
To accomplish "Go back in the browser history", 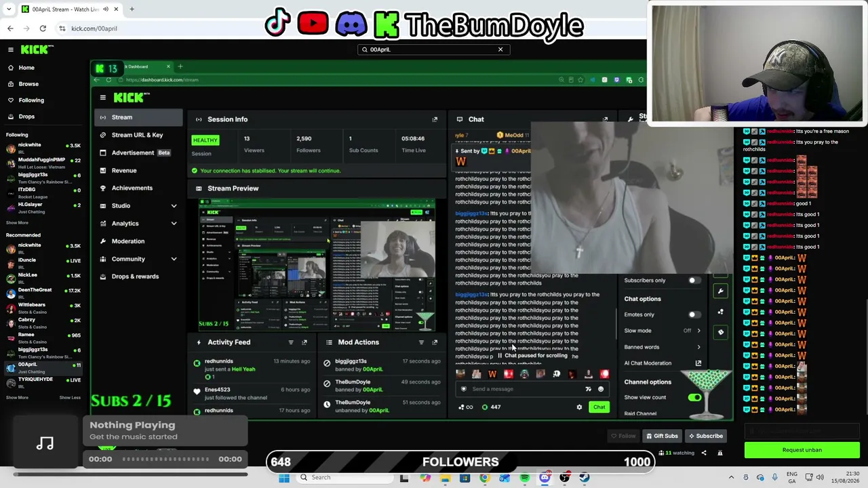I will coord(10,28).
